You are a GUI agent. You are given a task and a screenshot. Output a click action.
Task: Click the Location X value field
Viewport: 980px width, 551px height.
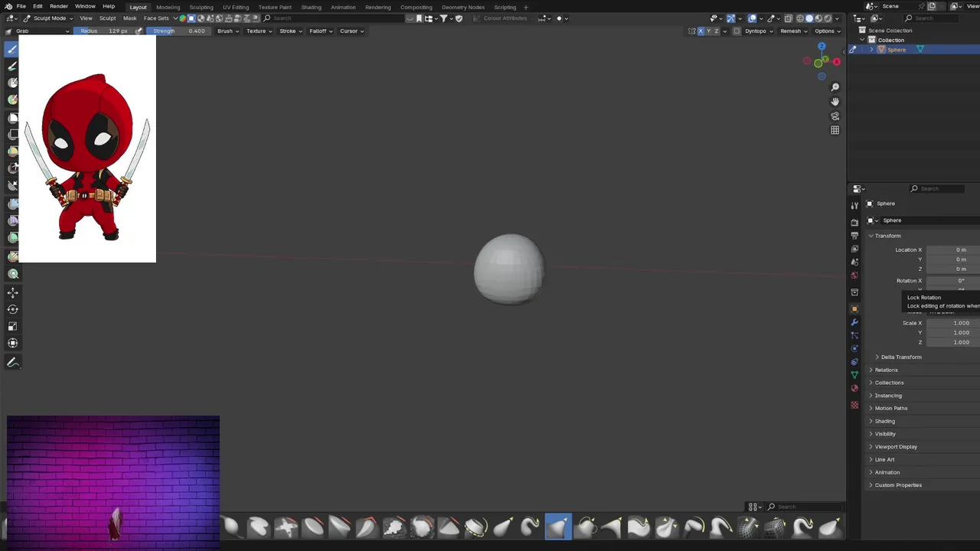pyautogui.click(x=952, y=249)
